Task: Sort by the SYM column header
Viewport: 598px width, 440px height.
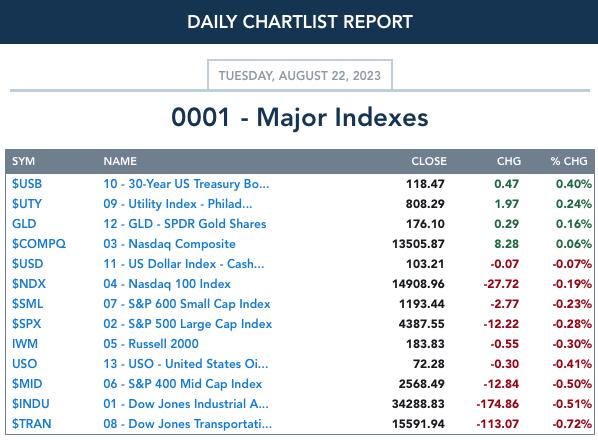Action: (23, 161)
